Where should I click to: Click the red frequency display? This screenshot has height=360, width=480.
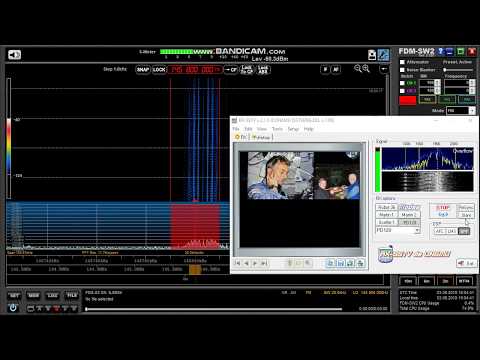click(195, 70)
